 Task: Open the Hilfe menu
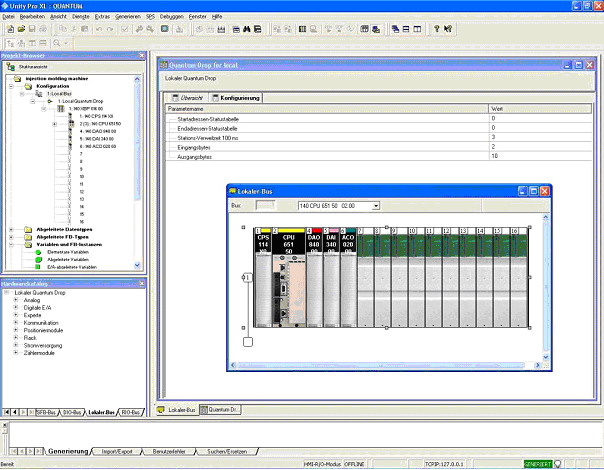point(217,17)
